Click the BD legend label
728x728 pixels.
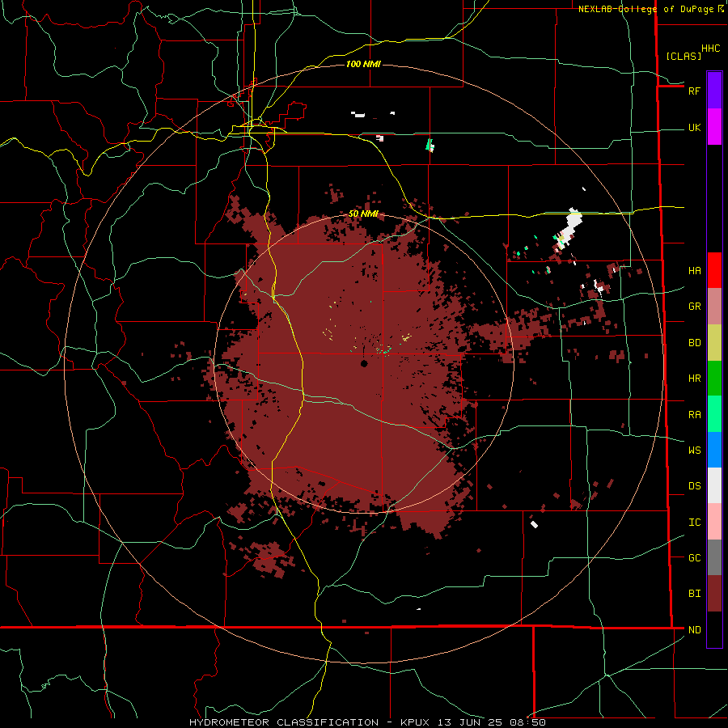pos(694,343)
